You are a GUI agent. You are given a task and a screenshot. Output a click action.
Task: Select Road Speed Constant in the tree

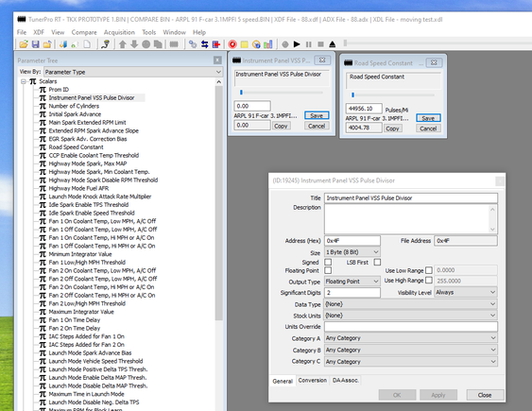click(76, 147)
